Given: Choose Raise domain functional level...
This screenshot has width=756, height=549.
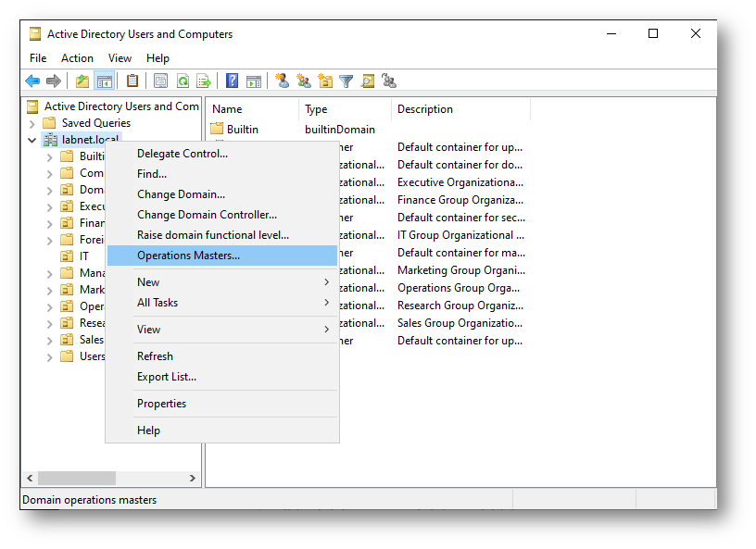Looking at the screenshot, I should (222, 235).
